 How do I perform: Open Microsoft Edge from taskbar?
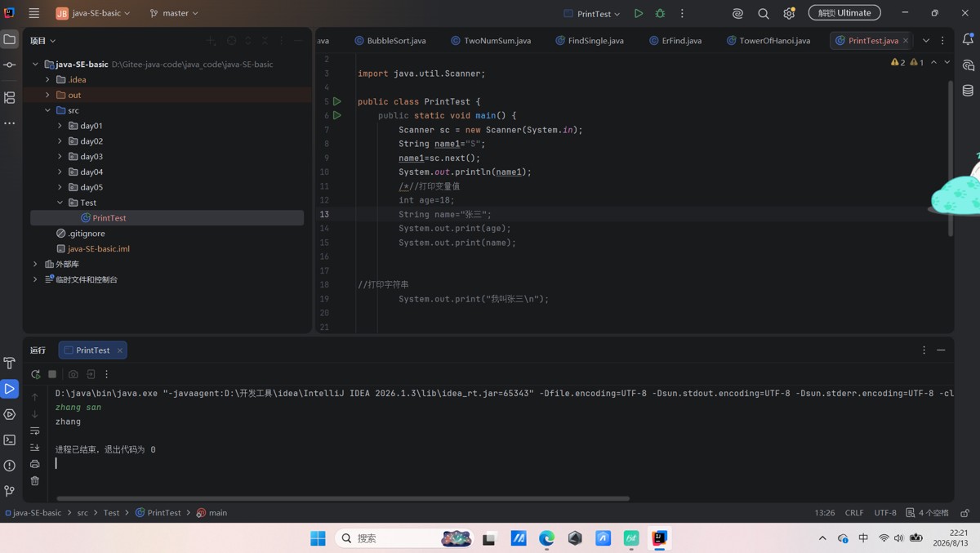click(x=546, y=537)
